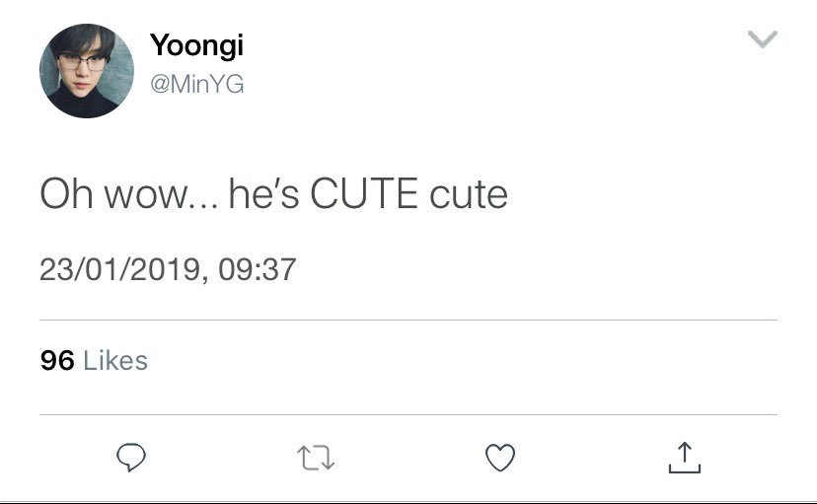
Task: Click the word Likes beside 96
Action: coord(115,360)
